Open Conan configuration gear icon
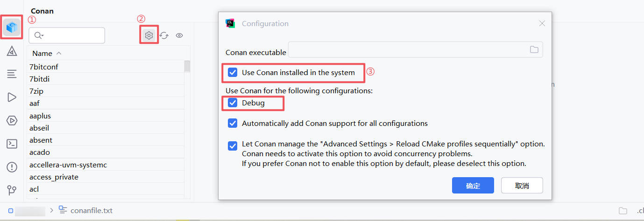This screenshot has height=221, width=644. [x=149, y=35]
